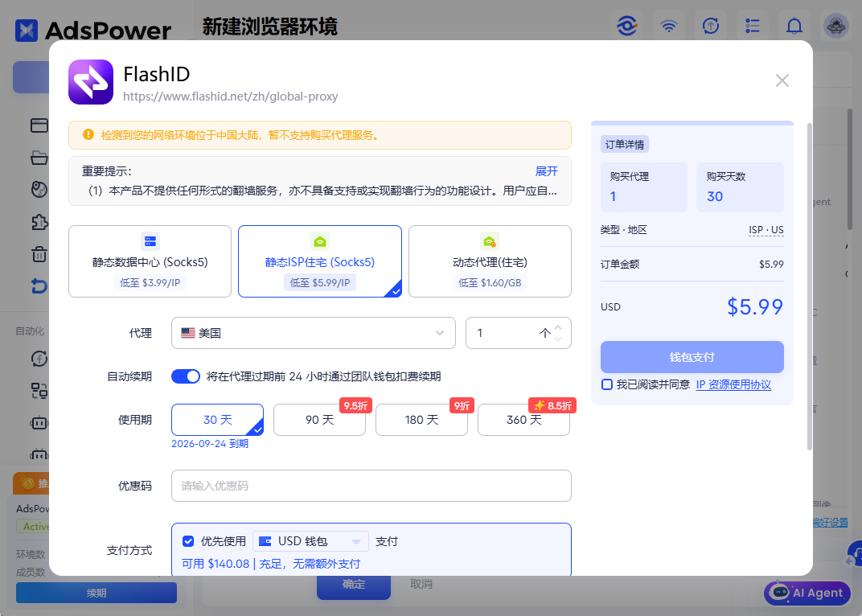
Task: Expand the 重要提示 notice with 展开
Action: [x=547, y=171]
